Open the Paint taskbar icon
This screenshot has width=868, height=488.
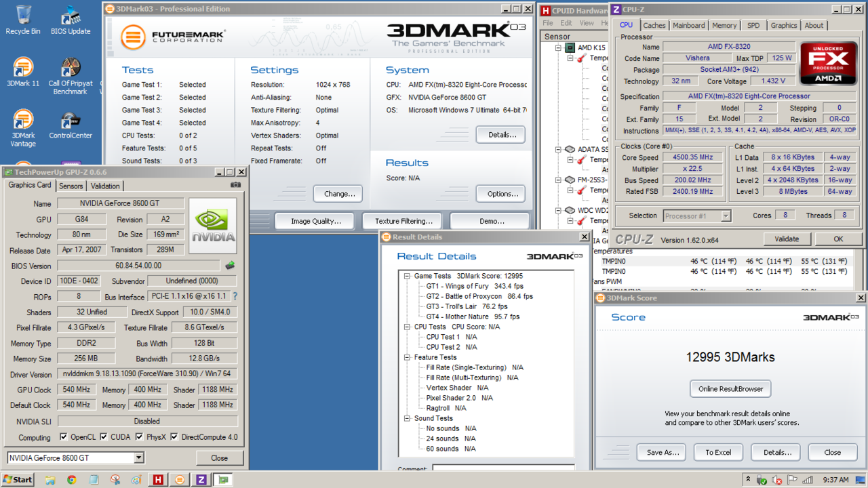coord(136,479)
